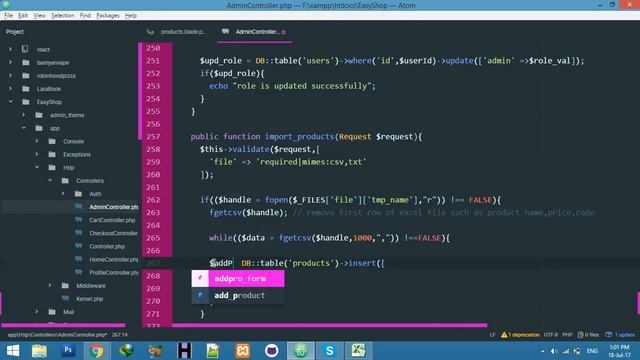Open the Edit menu
Viewport: 640px width, 360px height.
click(23, 16)
